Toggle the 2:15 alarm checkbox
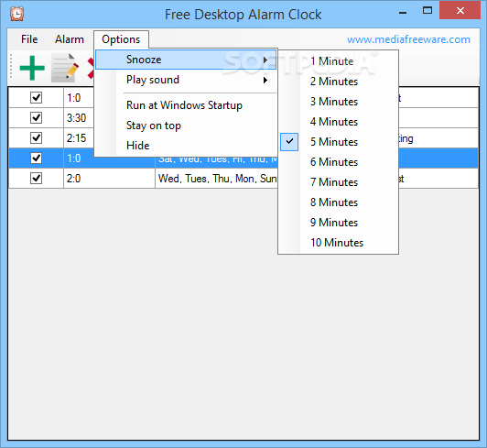The image size is (487, 448). 36,137
